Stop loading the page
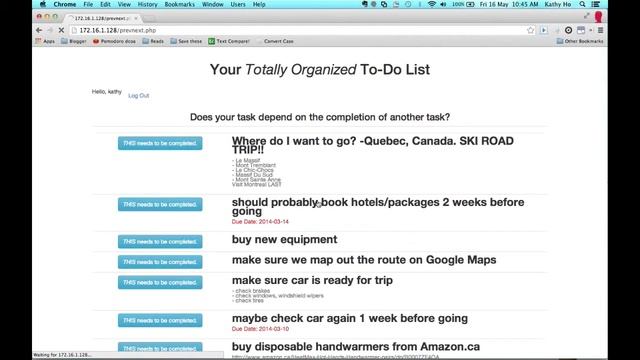640x360 pixels. 61,30
